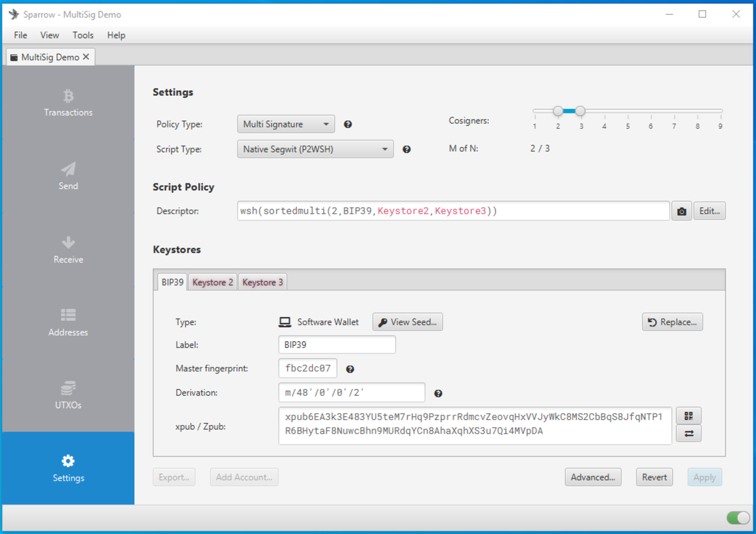Click the Sparrow bird icon in title bar

click(x=14, y=14)
